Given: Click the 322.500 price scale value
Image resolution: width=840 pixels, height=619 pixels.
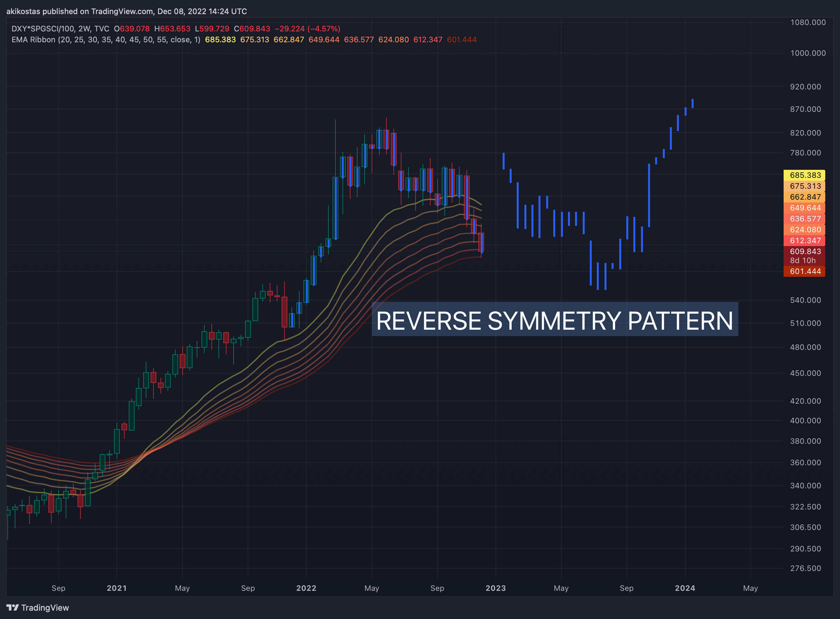Looking at the screenshot, I should [805, 507].
